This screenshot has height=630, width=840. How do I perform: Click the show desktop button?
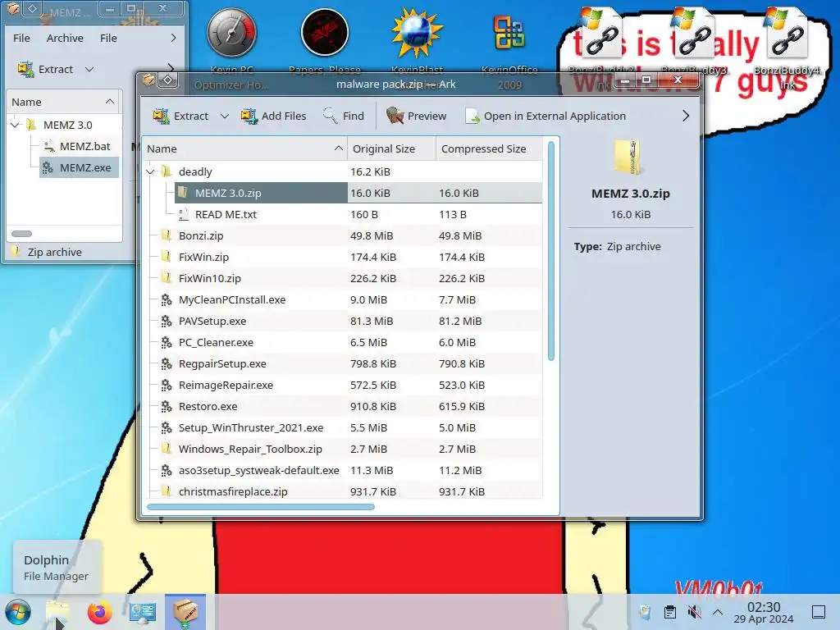pos(819,612)
